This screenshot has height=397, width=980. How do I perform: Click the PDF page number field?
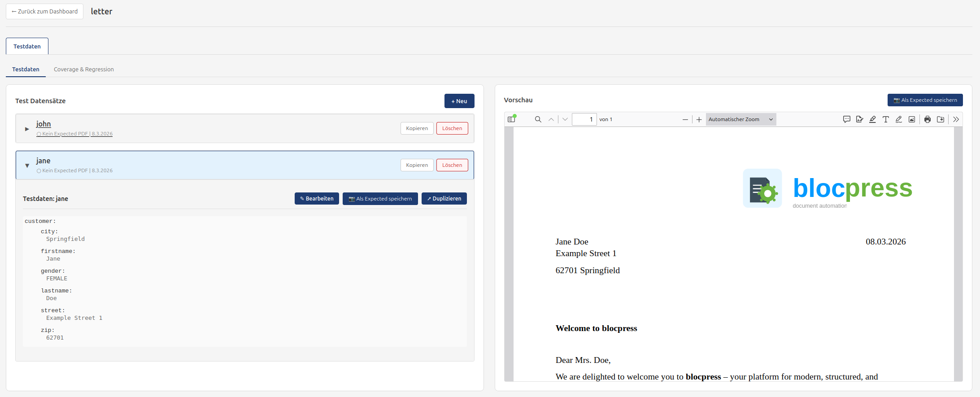point(584,119)
